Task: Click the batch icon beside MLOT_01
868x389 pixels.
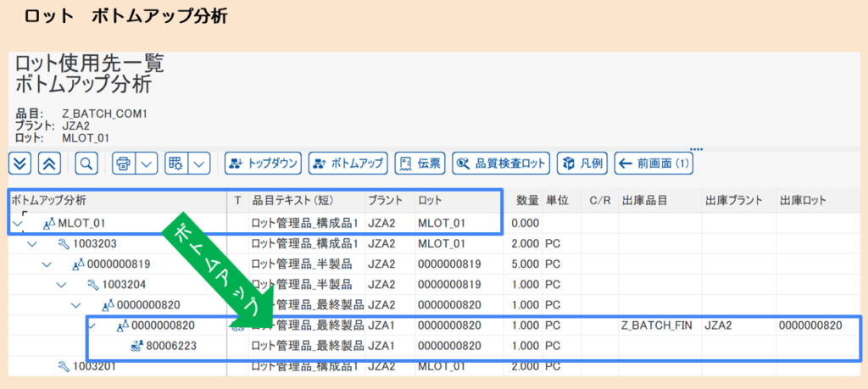Action: [48, 224]
